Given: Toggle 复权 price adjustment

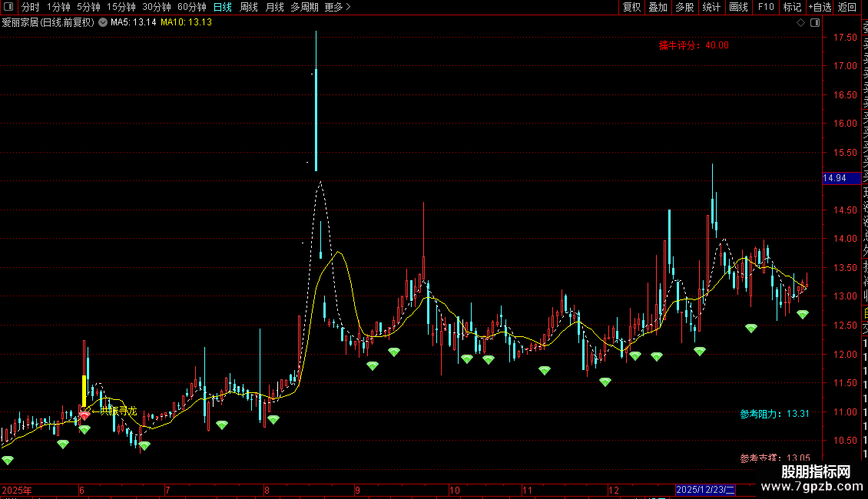Looking at the screenshot, I should (x=631, y=7).
